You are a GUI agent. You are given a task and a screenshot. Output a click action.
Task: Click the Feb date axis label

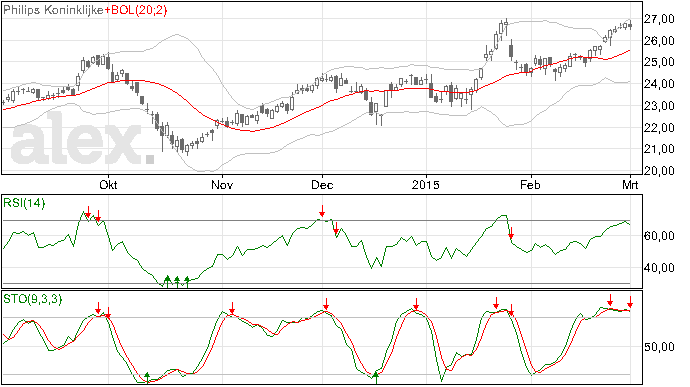530,184
